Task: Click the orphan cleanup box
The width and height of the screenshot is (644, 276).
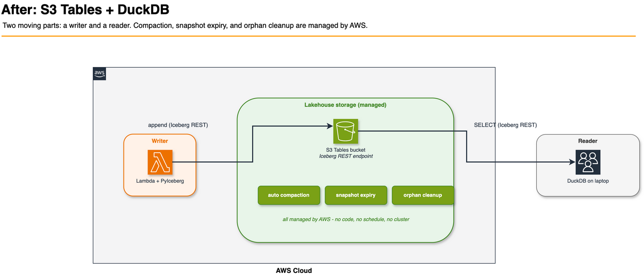Action: (x=423, y=196)
